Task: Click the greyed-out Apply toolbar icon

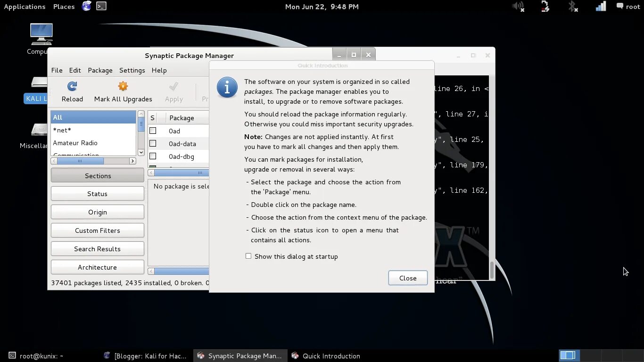Action: 173,87
